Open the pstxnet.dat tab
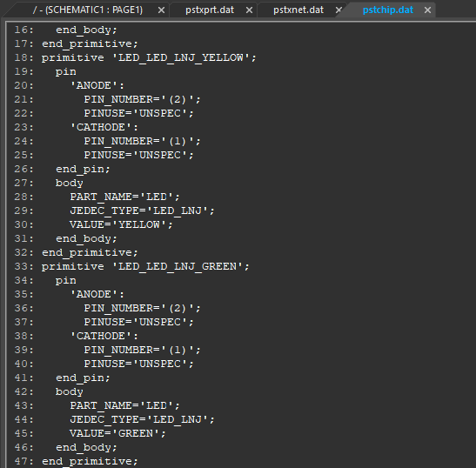The height and width of the screenshot is (468, 476). coord(298,10)
